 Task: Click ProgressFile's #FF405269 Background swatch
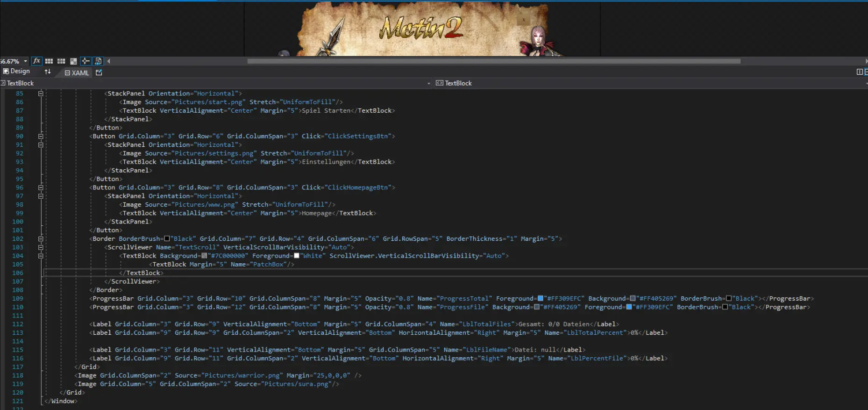536,307
